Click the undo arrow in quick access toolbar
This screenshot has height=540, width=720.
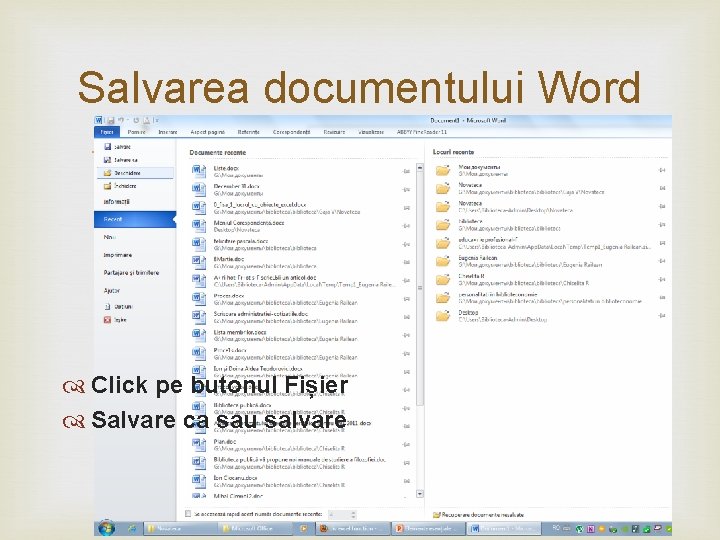[x=120, y=120]
